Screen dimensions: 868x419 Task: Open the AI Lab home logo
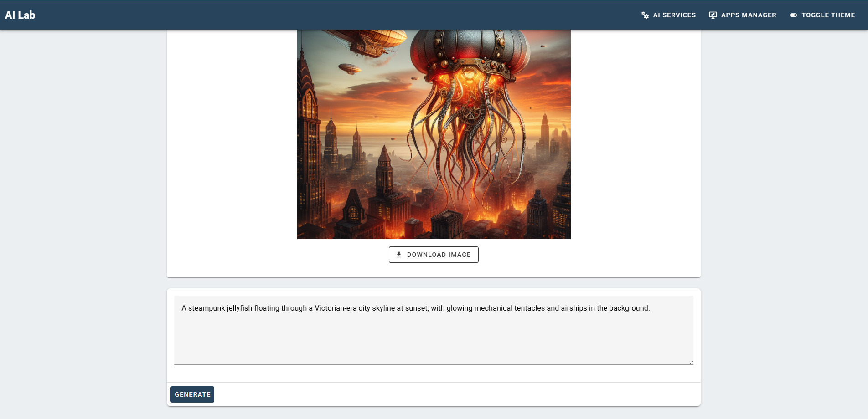(x=20, y=15)
